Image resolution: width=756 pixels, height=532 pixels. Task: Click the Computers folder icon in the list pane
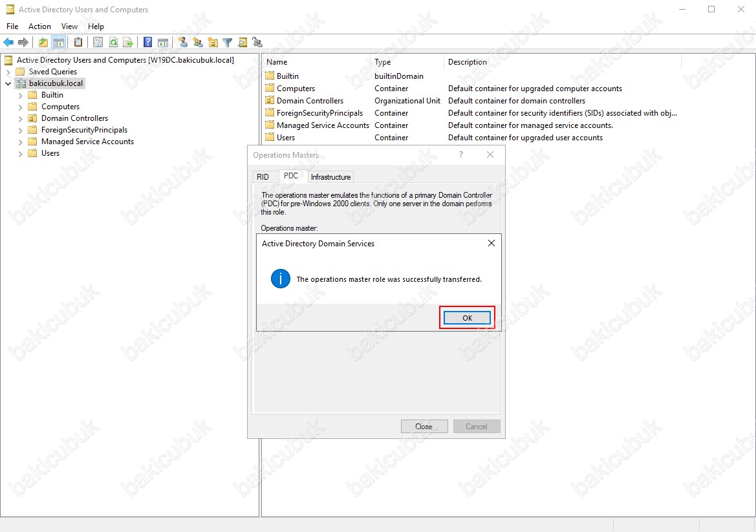point(270,88)
